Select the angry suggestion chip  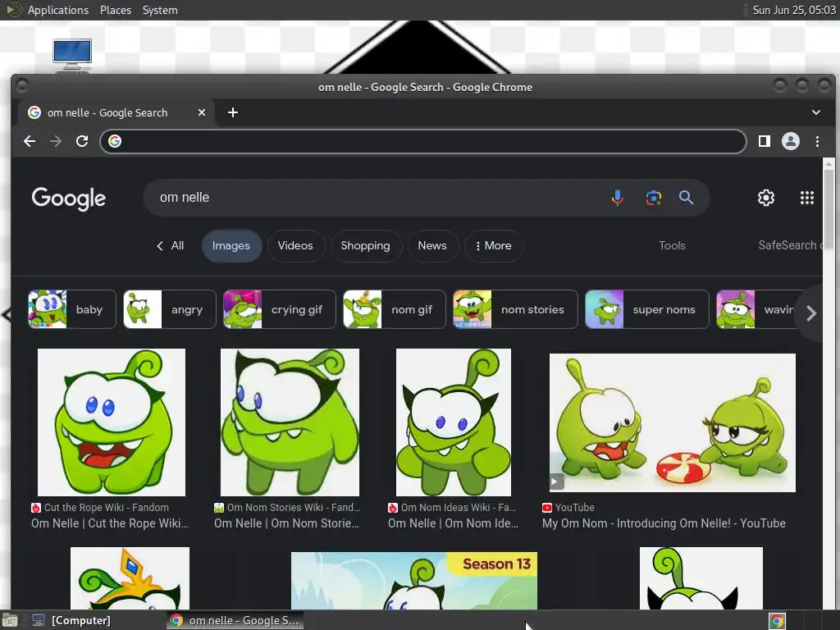point(169,309)
